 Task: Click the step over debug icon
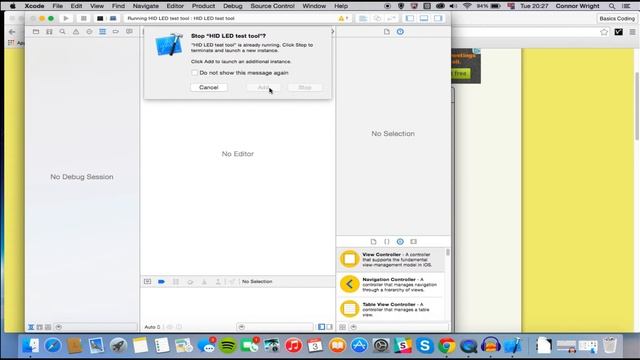pyautogui.click(x=190, y=282)
